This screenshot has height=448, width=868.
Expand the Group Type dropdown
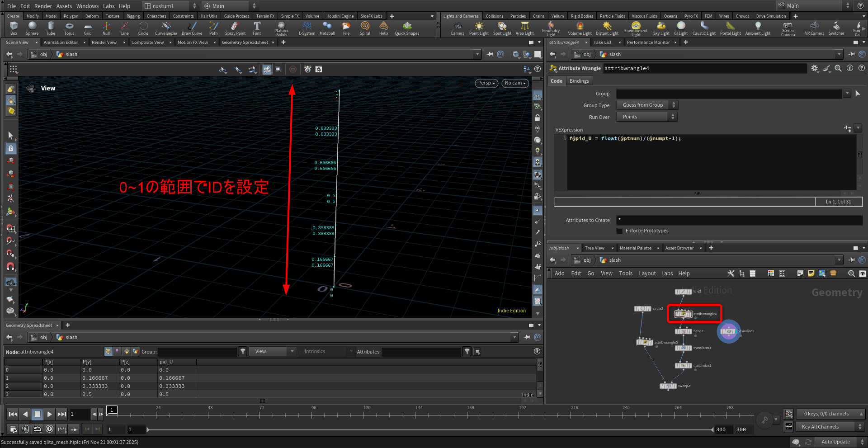(646, 105)
